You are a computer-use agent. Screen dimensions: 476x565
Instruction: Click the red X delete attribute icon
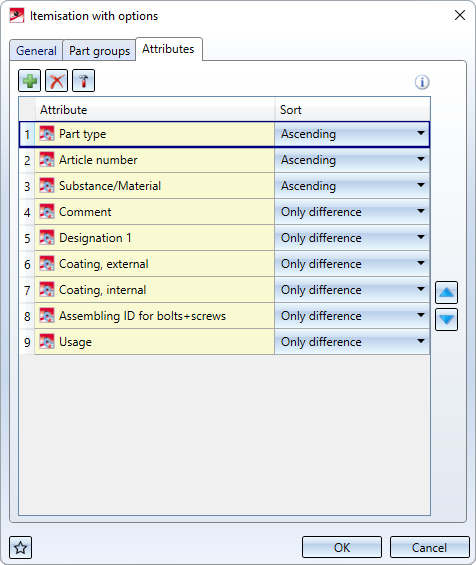pyautogui.click(x=57, y=81)
